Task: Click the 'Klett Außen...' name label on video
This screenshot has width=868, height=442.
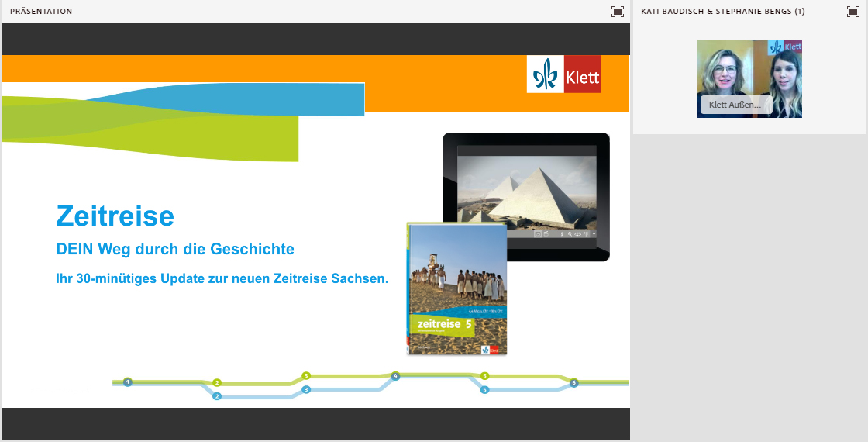Action: coord(735,105)
